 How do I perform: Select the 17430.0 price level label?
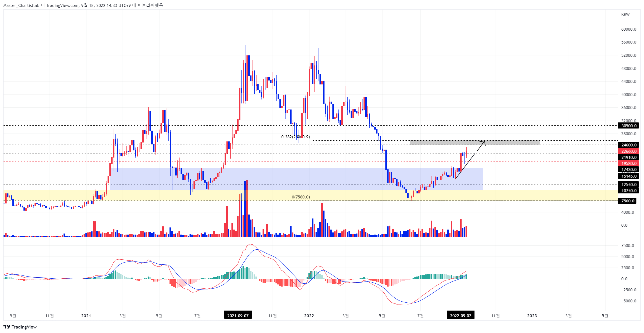(628, 170)
